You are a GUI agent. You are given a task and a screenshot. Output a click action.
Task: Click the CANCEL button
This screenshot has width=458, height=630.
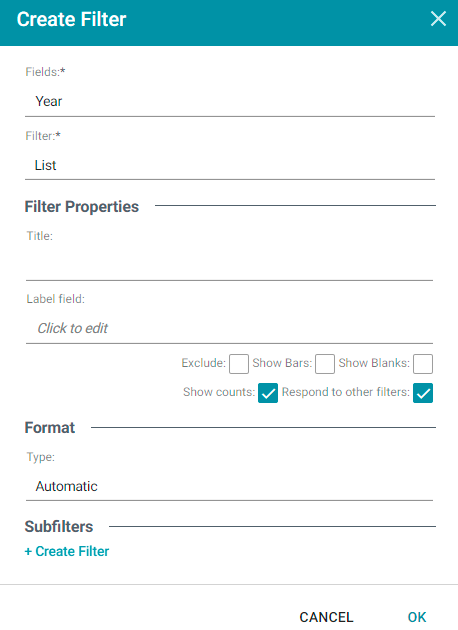[326, 617]
